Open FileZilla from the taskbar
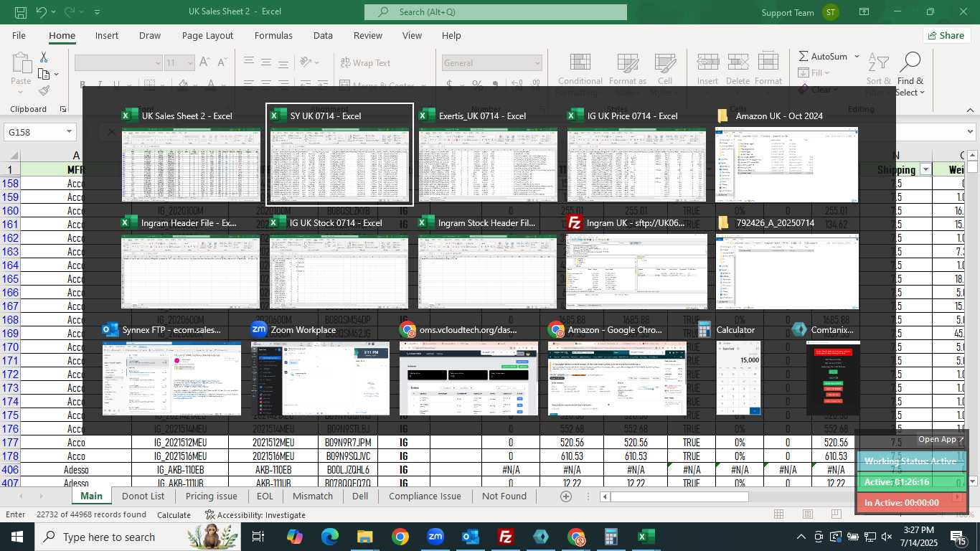The width and height of the screenshot is (980, 551). pyautogui.click(x=506, y=537)
